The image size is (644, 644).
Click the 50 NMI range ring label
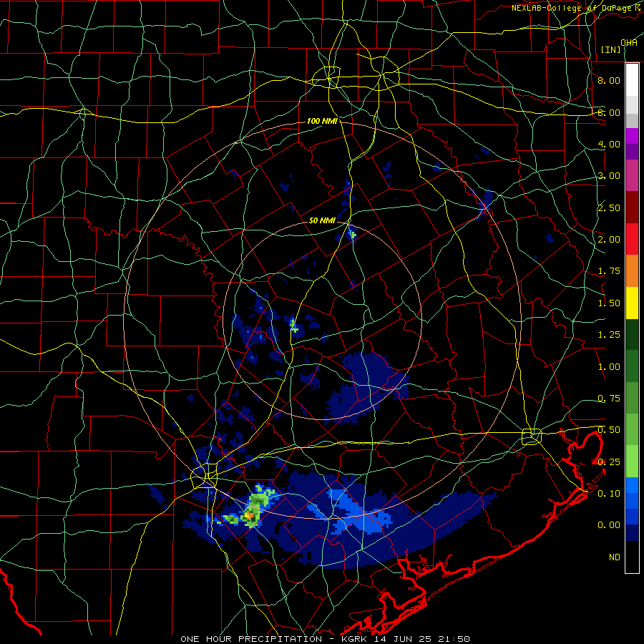[322, 220]
